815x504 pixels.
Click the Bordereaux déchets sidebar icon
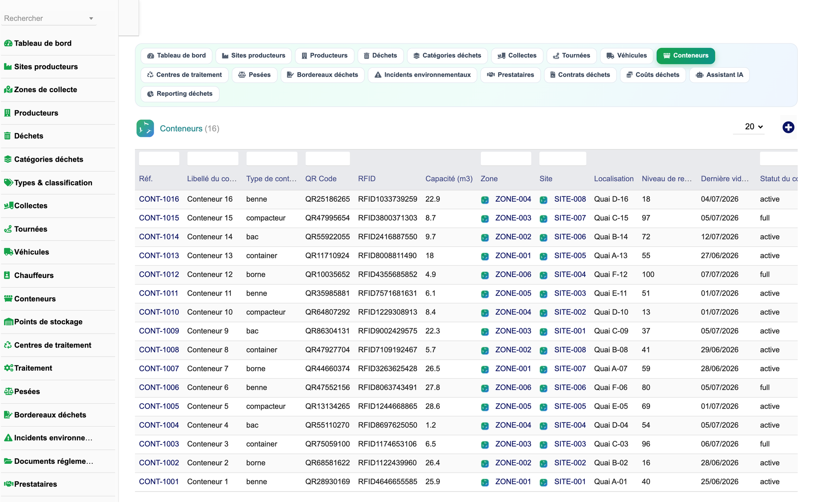8,415
